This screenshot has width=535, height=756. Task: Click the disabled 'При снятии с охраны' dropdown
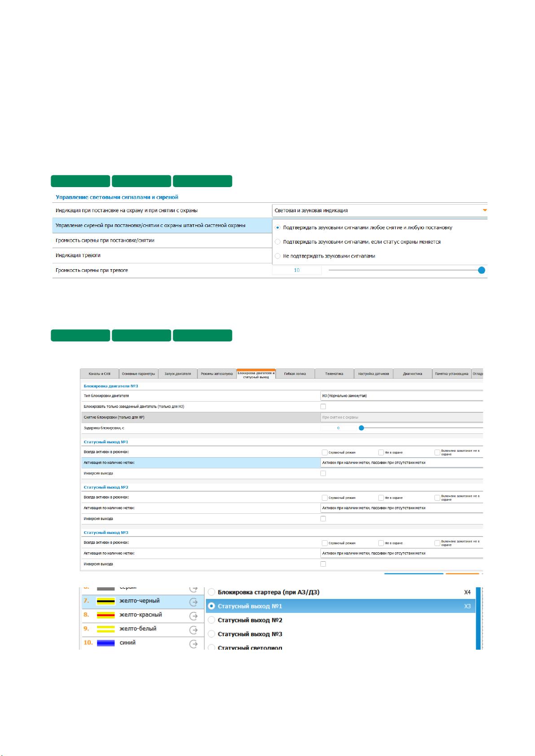(402, 417)
